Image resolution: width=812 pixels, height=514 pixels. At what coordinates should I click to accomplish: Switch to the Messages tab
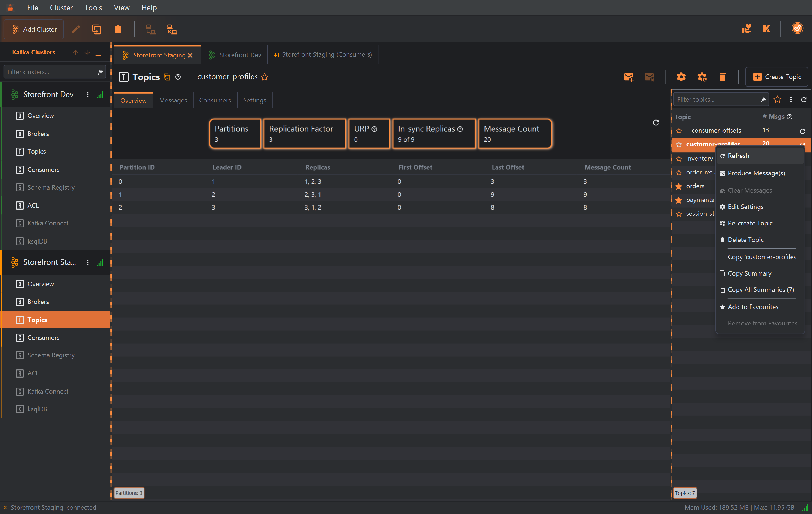point(173,100)
